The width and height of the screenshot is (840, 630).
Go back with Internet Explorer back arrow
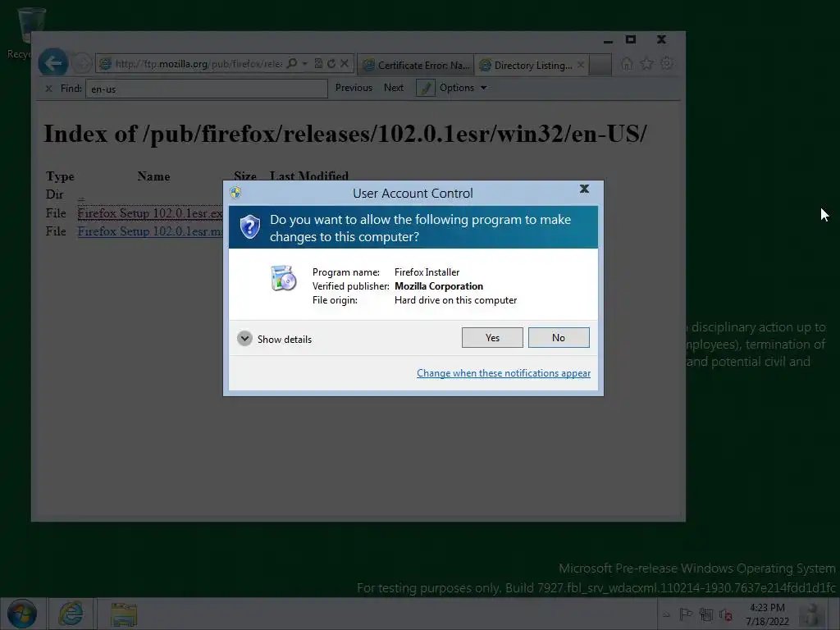tap(52, 63)
